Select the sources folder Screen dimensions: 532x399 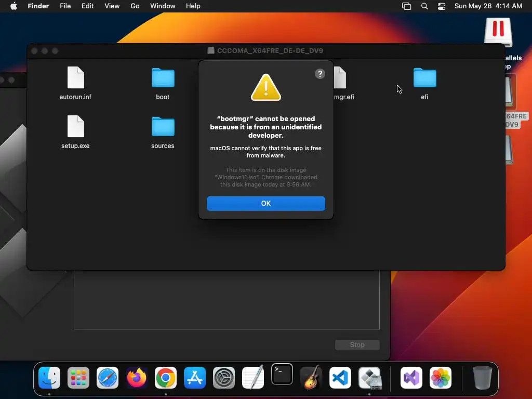coord(163,132)
